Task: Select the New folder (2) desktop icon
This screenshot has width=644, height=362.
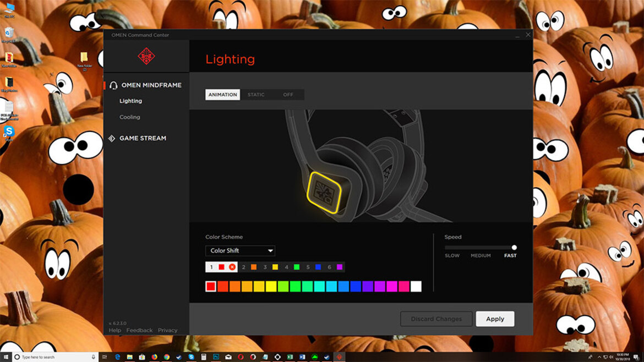Action: 84,61
